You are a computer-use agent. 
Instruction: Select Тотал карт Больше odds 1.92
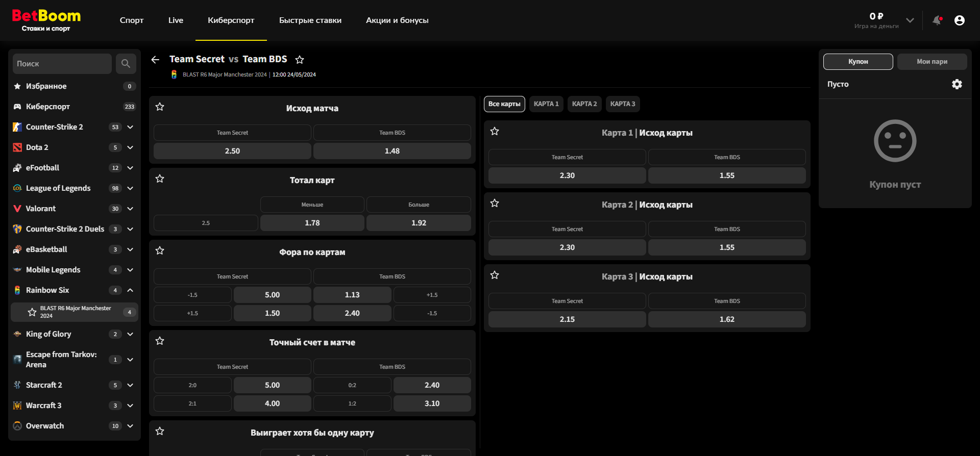pyautogui.click(x=419, y=223)
